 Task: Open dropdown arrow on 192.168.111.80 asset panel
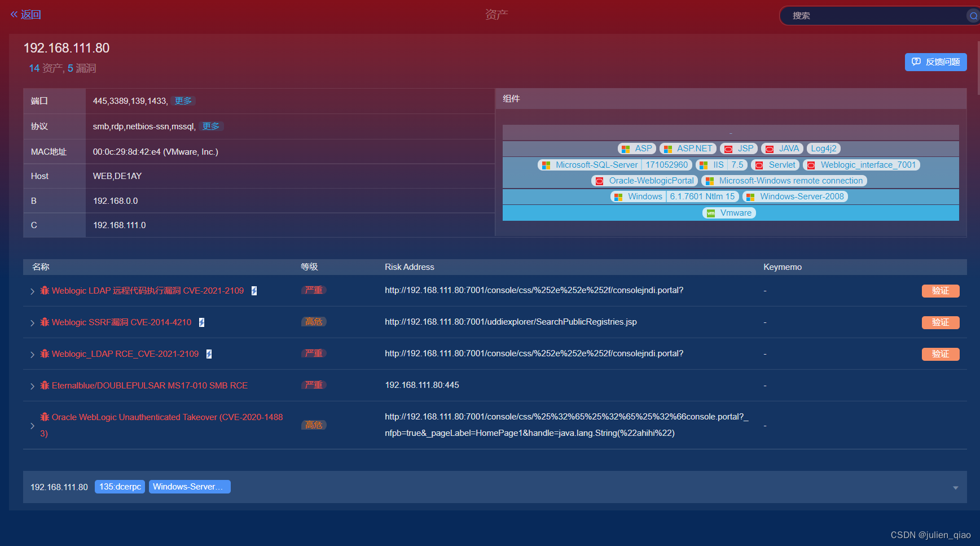tap(955, 488)
